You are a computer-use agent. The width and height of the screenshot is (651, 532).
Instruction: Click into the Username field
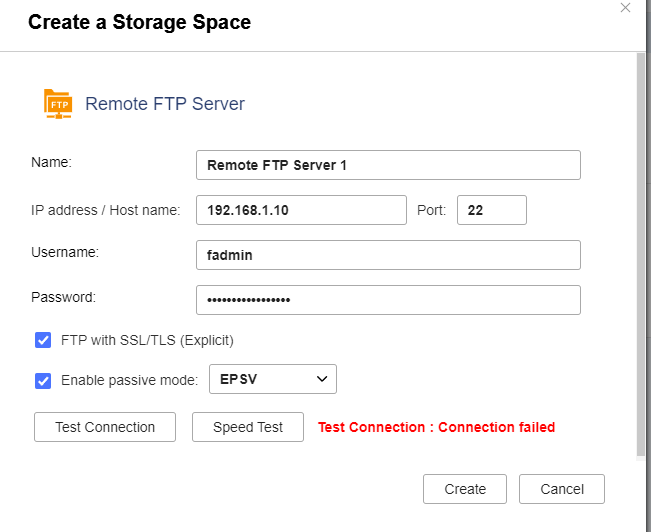(388, 255)
